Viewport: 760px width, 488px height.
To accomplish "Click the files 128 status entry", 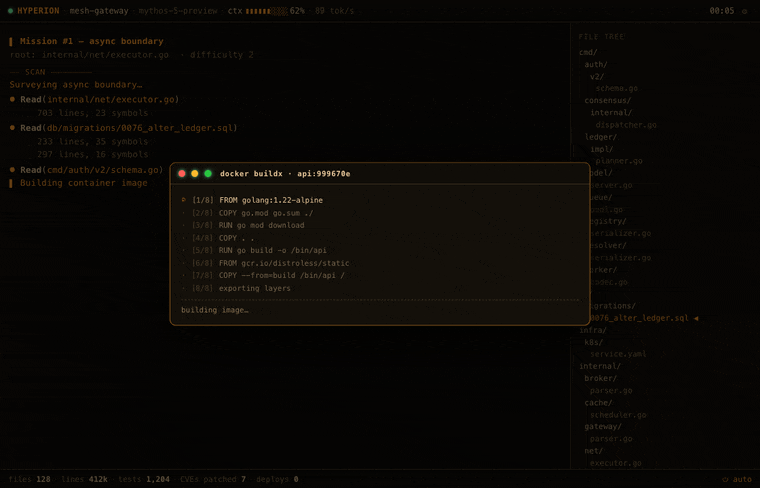I will point(30,479).
